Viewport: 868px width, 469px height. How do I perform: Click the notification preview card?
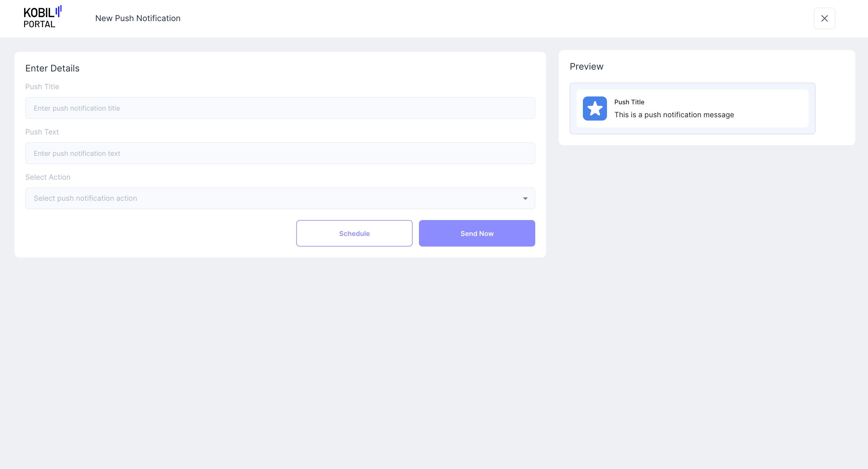pos(772,109)
